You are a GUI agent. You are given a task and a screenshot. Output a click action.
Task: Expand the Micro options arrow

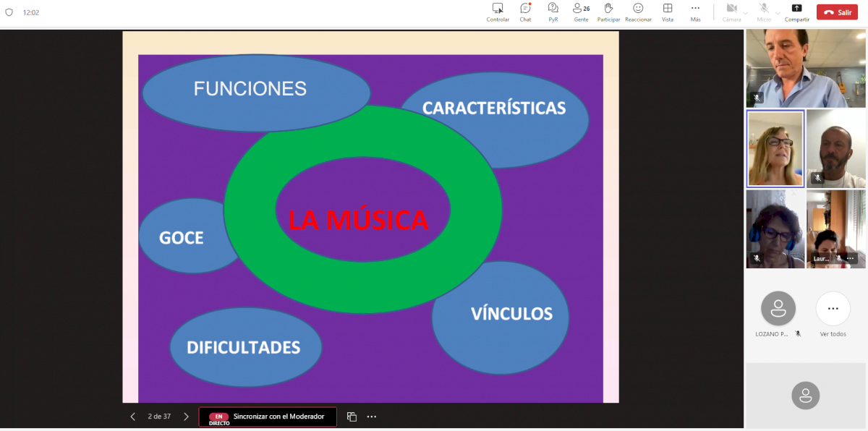coord(778,12)
